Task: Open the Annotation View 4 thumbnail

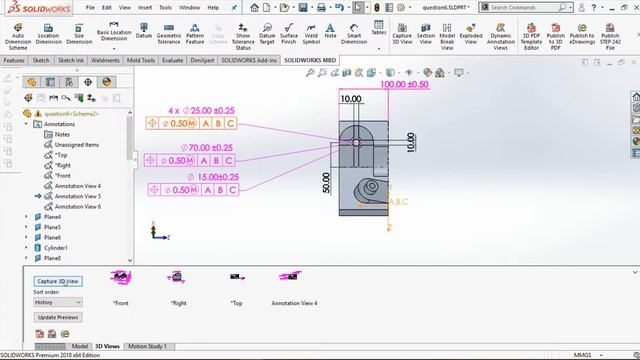Action: [291, 276]
